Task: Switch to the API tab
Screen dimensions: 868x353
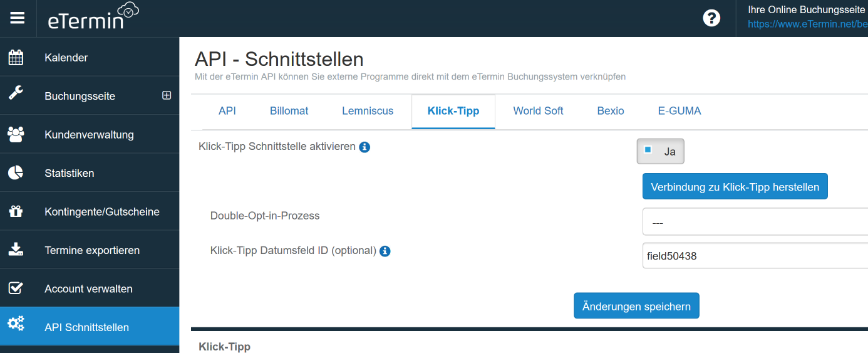Action: click(x=227, y=111)
